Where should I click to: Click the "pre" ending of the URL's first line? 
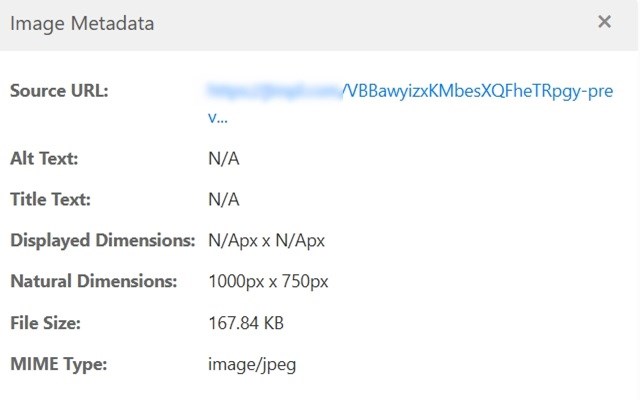[599, 92]
